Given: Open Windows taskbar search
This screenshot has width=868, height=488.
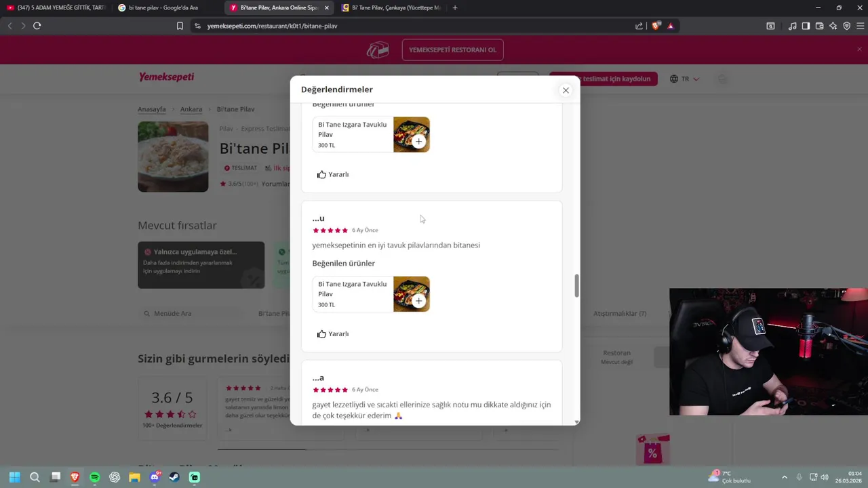Looking at the screenshot, I should click(35, 477).
